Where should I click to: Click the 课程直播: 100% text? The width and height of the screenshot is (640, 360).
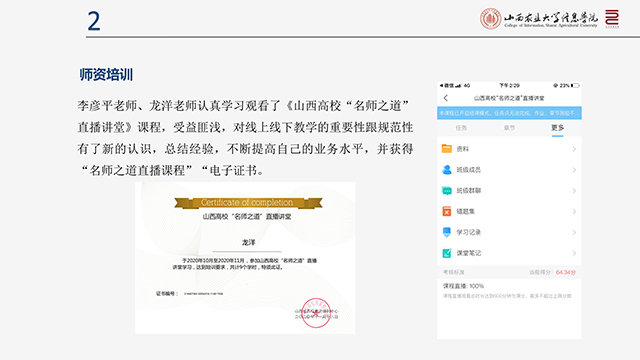coord(463,286)
